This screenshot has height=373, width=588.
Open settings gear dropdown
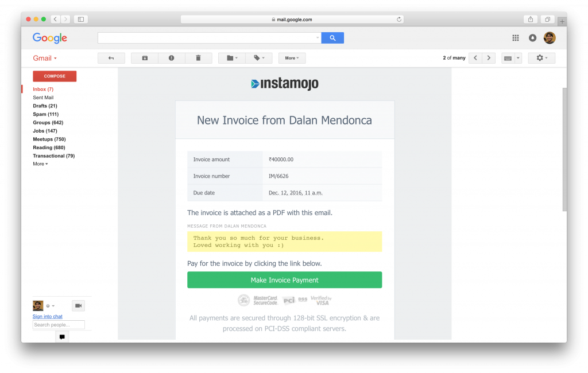tap(541, 58)
